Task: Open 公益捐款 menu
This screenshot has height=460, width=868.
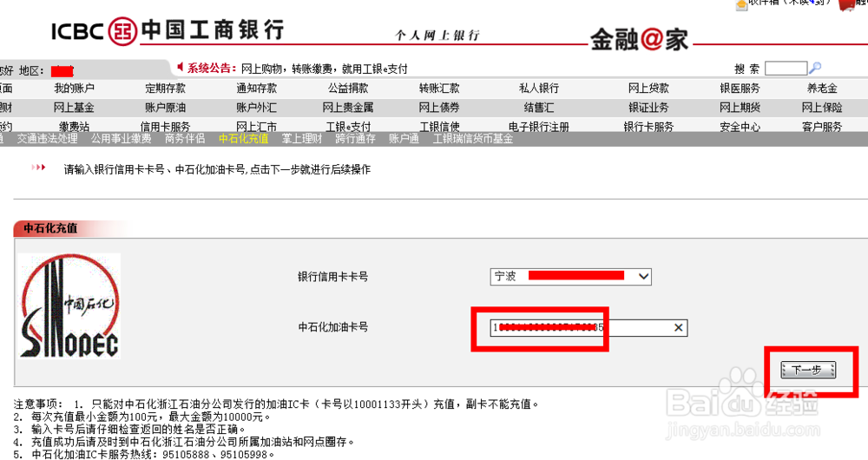Action: tap(348, 88)
